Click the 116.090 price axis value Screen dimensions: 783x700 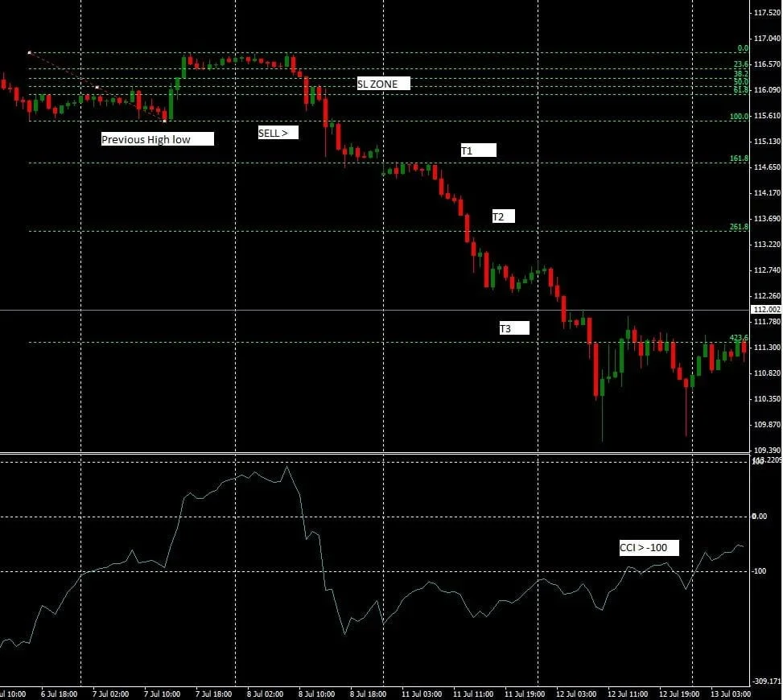(x=767, y=90)
